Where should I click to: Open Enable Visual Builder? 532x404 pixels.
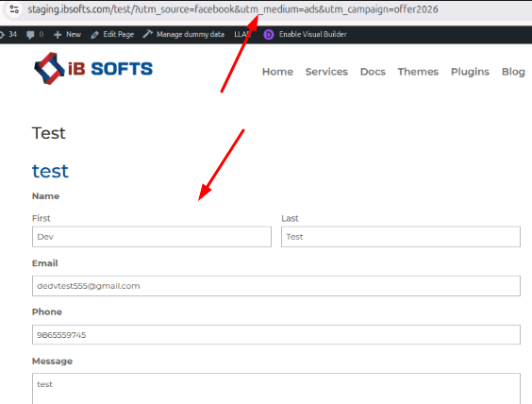312,34
